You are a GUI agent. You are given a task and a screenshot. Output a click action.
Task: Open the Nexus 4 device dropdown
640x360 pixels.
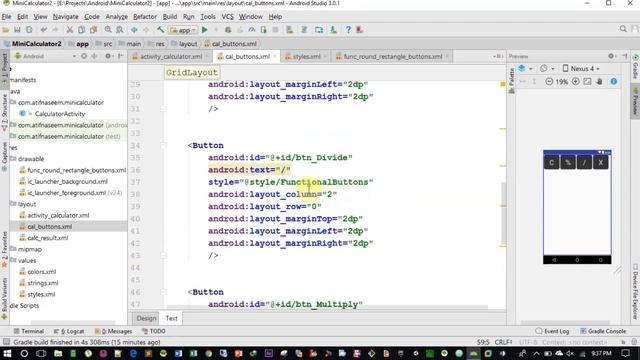click(581, 69)
